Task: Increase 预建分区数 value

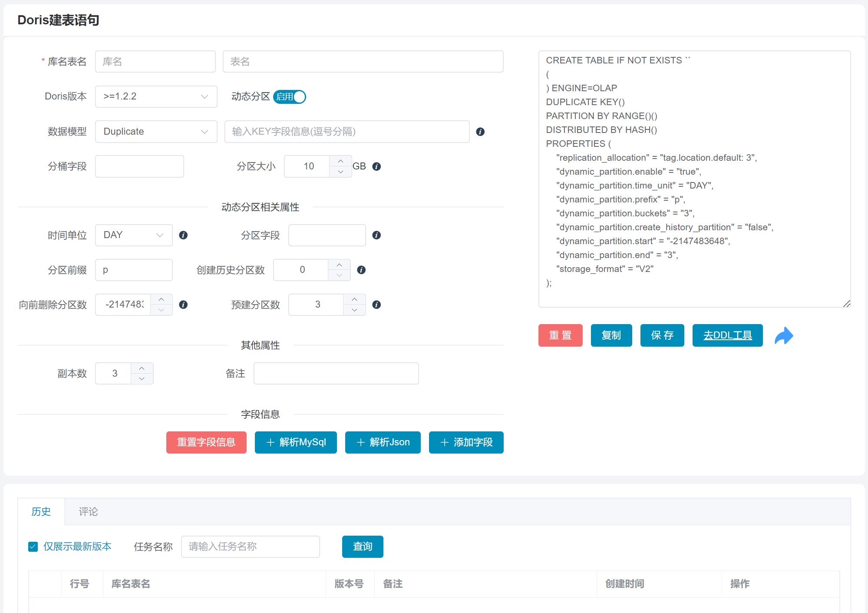Action: tap(355, 299)
